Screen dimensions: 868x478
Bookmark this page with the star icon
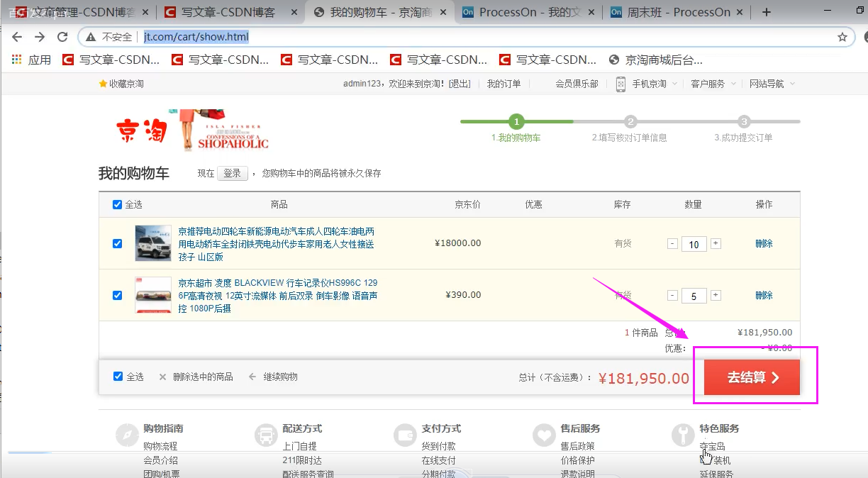tap(842, 37)
